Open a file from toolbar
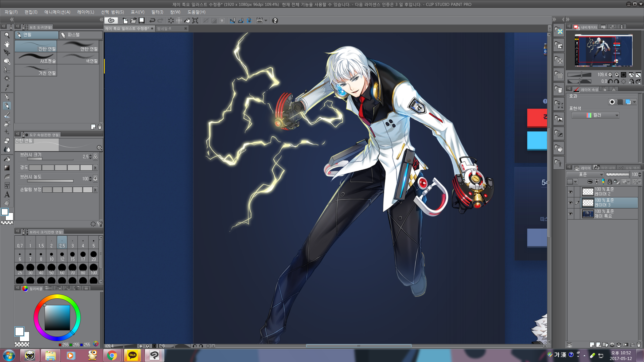 [133, 20]
